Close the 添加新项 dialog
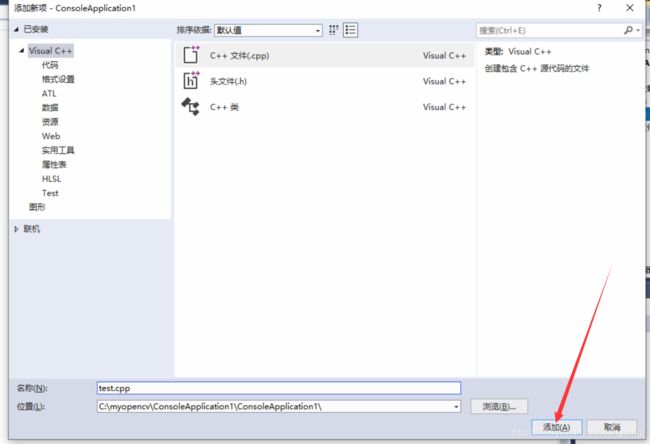Image resolution: width=650 pixels, height=444 pixels. pyautogui.click(x=630, y=8)
